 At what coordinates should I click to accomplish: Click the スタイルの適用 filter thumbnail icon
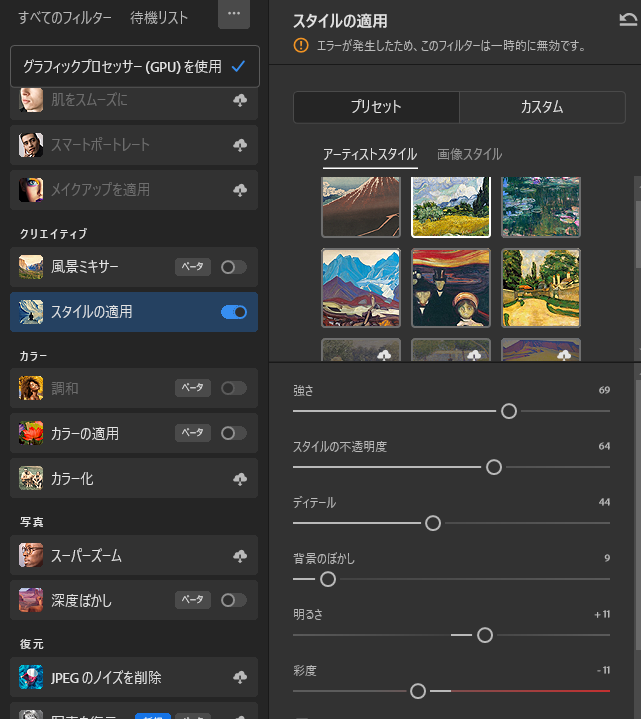[31, 312]
